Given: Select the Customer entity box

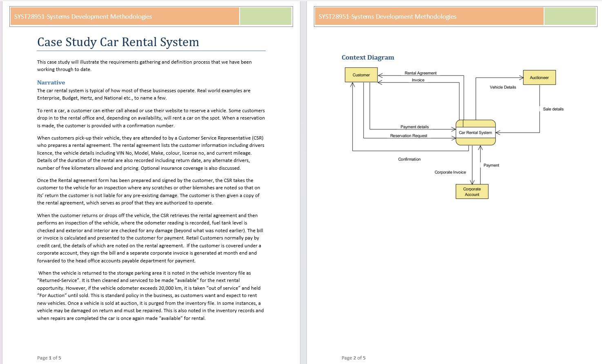Looking at the screenshot, I should tap(361, 75).
